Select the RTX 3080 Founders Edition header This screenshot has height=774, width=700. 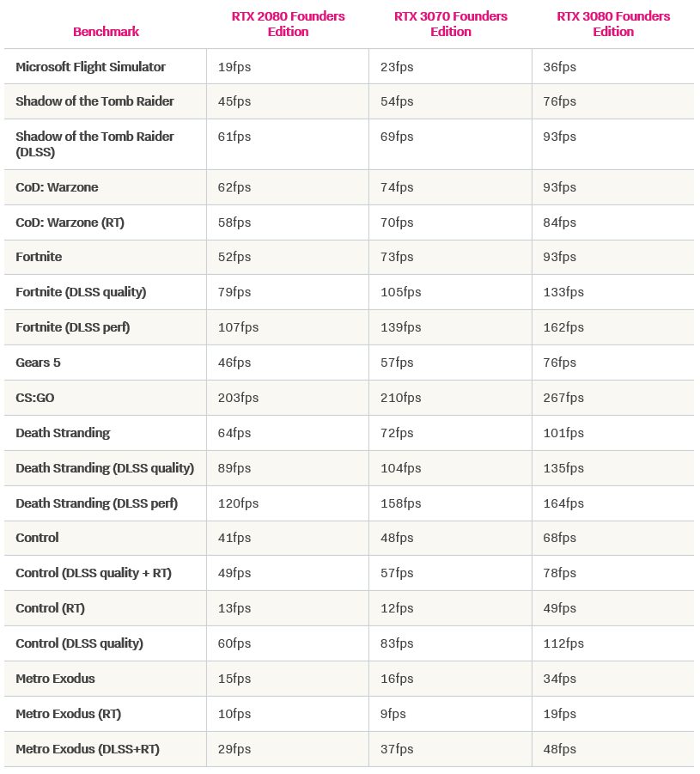(613, 24)
